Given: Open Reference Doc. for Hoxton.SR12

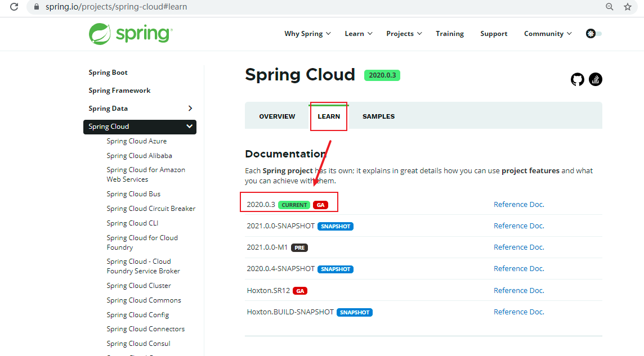Looking at the screenshot, I should [x=518, y=290].
